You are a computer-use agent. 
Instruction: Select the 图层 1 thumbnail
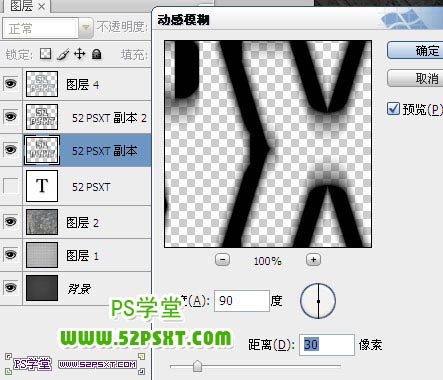(42, 255)
